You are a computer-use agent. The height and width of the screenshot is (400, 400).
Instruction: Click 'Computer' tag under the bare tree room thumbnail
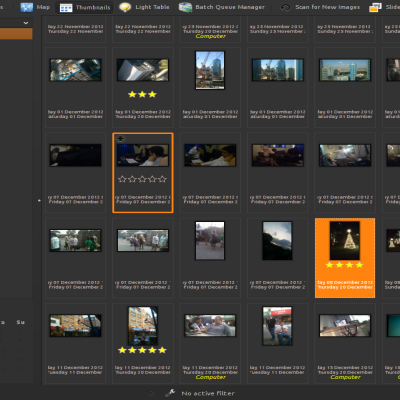click(x=345, y=377)
